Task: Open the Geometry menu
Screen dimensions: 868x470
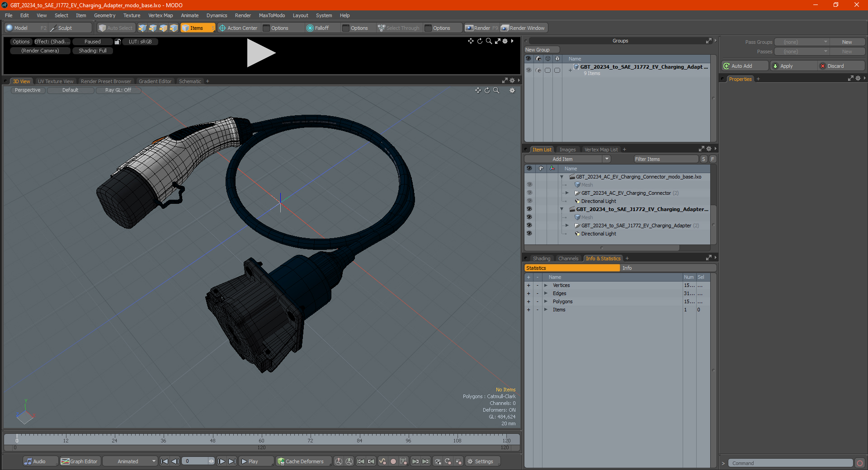Action: 104,15
